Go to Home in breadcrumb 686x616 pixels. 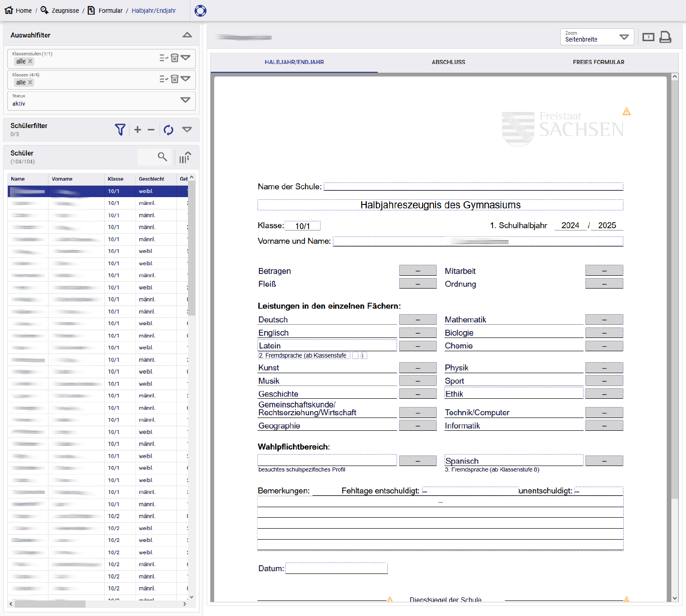pyautogui.click(x=18, y=11)
